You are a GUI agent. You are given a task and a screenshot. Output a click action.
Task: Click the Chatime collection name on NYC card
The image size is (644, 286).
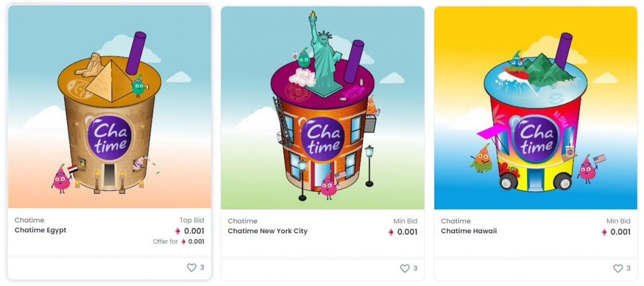click(x=243, y=221)
